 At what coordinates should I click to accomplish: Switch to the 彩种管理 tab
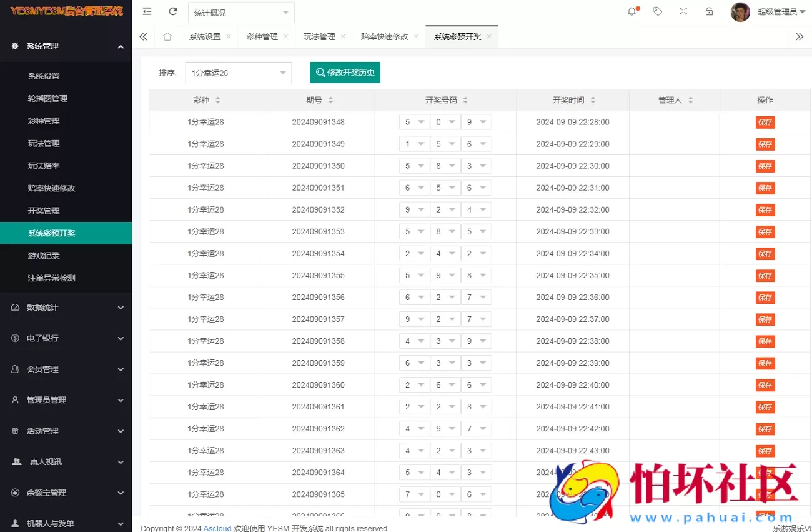pyautogui.click(x=263, y=36)
